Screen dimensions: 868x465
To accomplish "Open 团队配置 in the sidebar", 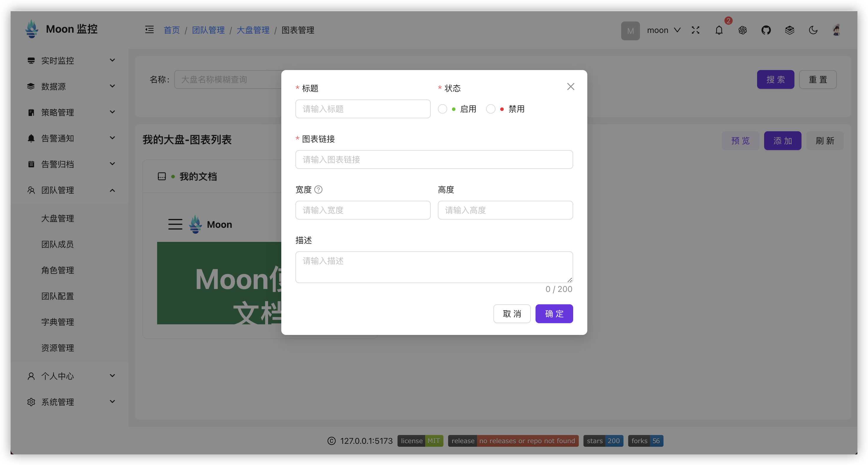I will click(58, 296).
